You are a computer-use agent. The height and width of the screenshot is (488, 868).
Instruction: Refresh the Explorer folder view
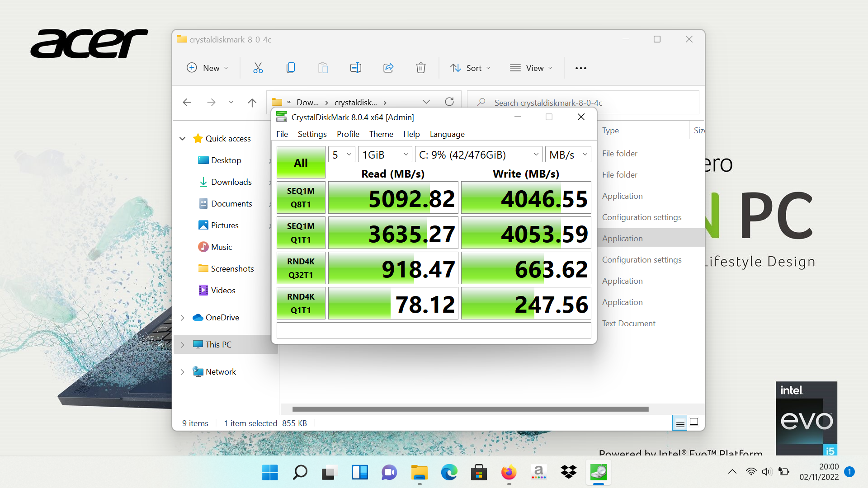pyautogui.click(x=449, y=102)
